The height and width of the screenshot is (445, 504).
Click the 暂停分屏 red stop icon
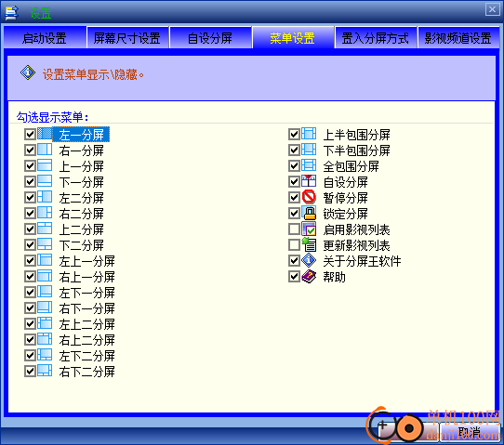(x=309, y=197)
